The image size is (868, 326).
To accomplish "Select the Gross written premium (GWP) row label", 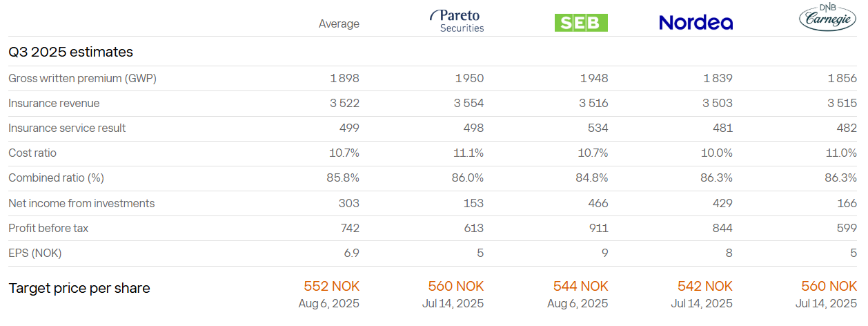I will (x=82, y=79).
